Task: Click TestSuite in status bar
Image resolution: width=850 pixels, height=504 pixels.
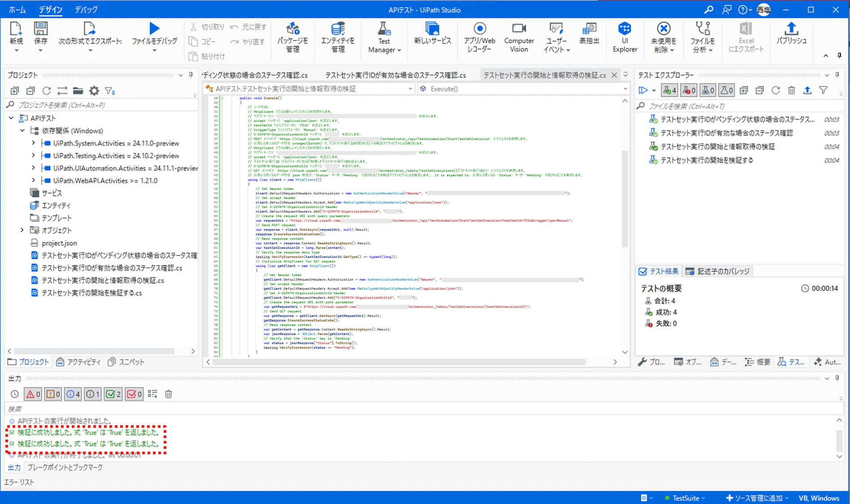Action: (685, 498)
